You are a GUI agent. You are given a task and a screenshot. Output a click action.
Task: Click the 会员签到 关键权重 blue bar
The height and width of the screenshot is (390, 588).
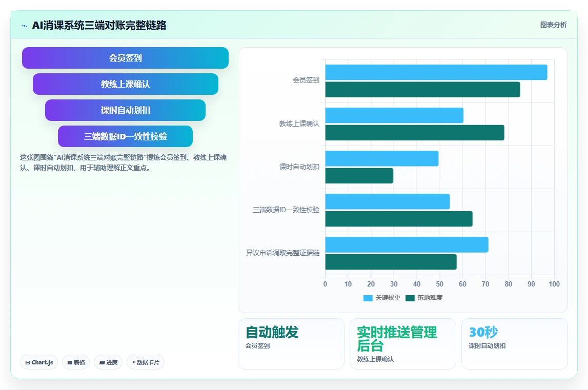coord(436,72)
